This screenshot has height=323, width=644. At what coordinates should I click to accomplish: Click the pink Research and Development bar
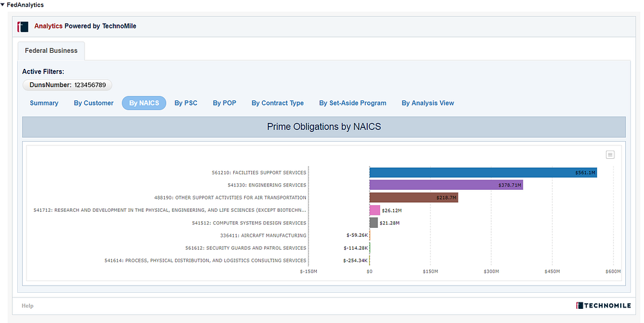tap(374, 210)
